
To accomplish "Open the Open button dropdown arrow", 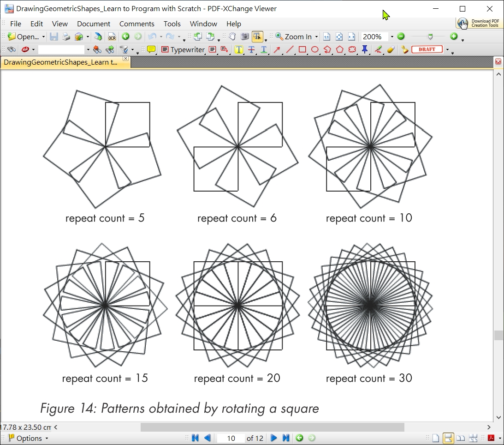I will [x=44, y=37].
